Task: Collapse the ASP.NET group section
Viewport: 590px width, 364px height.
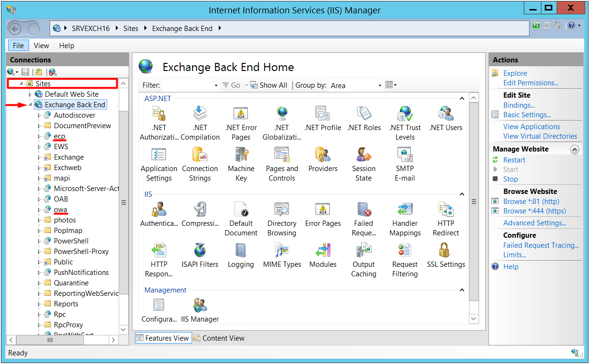Action: [461, 99]
